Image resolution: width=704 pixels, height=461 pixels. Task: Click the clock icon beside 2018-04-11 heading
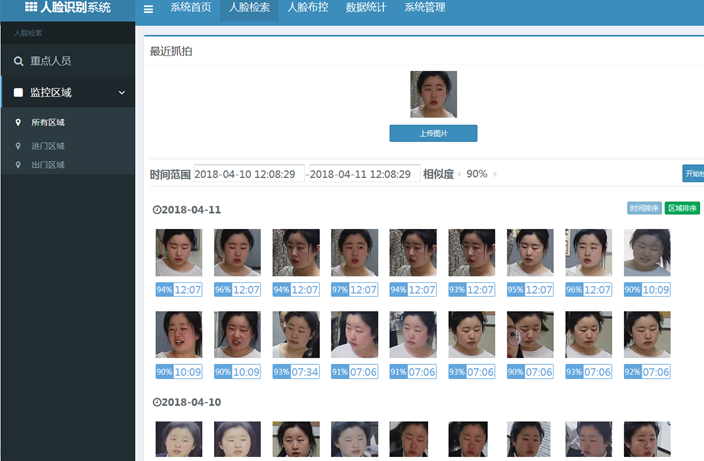tap(156, 210)
